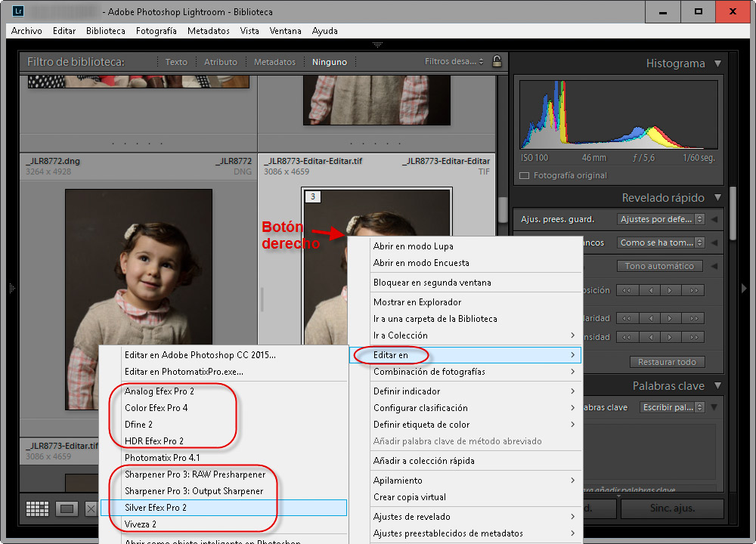
Task: Choose Silver Efex Pro 2 from submenu
Action: [224, 508]
